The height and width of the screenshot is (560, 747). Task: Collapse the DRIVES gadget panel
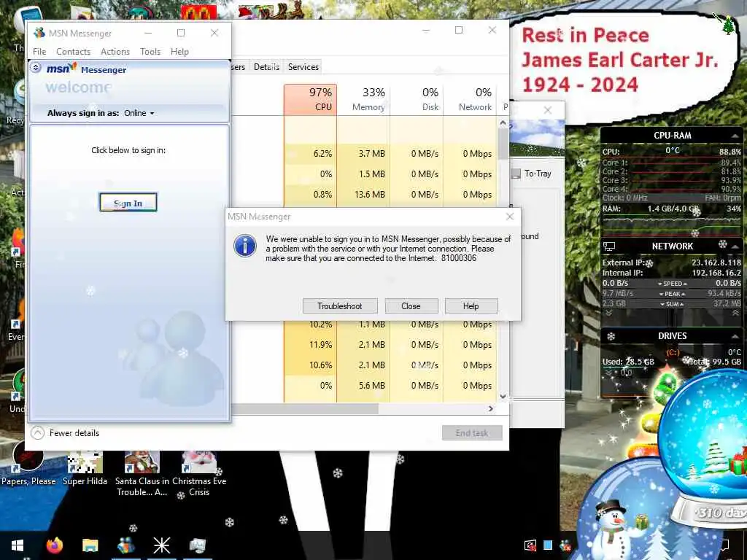point(735,336)
